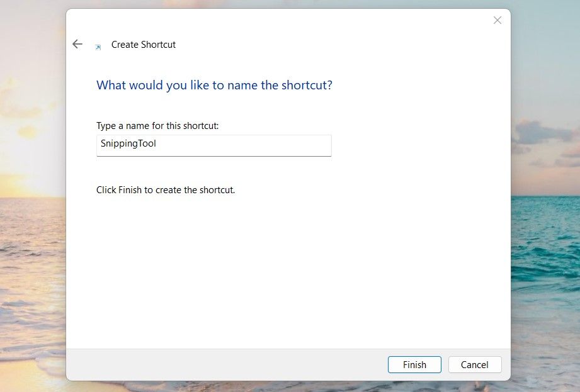This screenshot has height=392, width=580.
Task: Click the empty right part of the name field
Action: [264, 144]
